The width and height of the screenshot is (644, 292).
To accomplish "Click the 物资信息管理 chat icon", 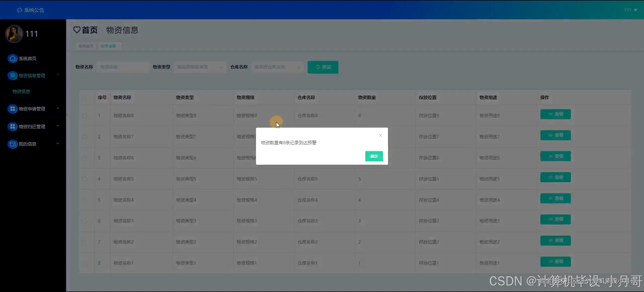I will pyautogui.click(x=12, y=75).
